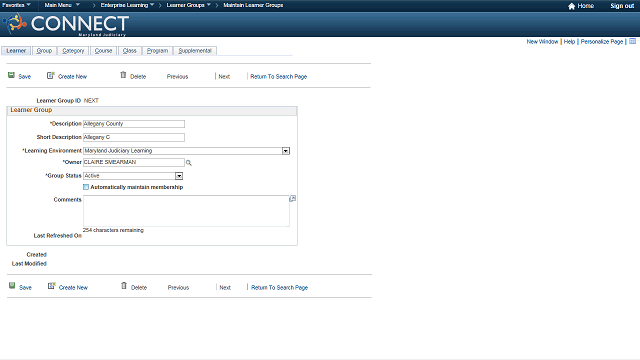Open New Window link
Screen dimensions: 640x360
542,42
